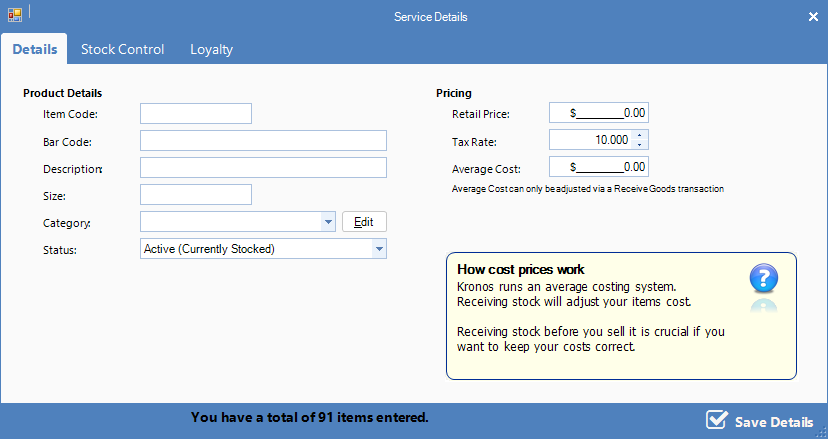The image size is (828, 439).
Task: Select the Details tab
Action: 34,49
